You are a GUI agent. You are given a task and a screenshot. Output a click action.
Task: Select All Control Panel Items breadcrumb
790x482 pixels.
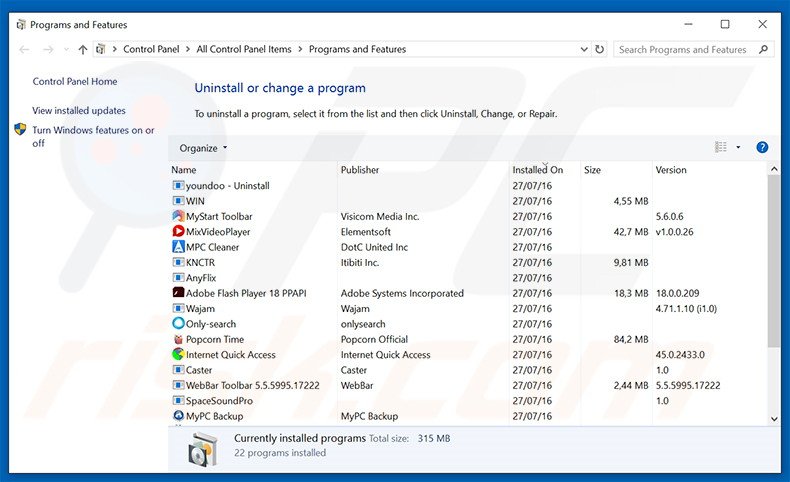point(244,49)
